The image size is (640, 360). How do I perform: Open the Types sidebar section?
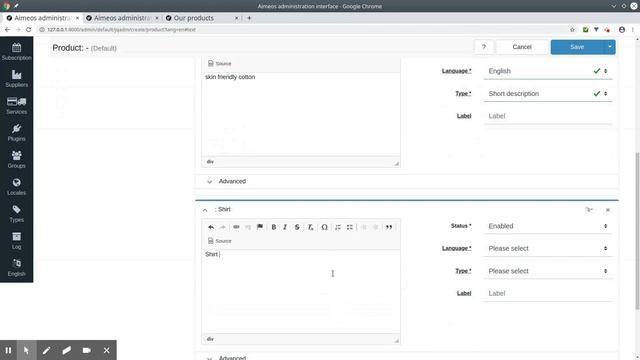tap(16, 213)
